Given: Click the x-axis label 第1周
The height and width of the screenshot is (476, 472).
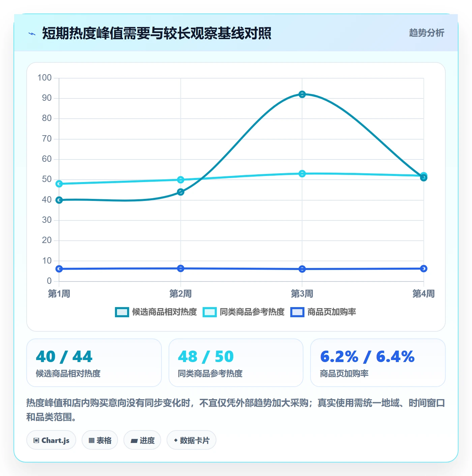Looking at the screenshot, I should point(59,294).
